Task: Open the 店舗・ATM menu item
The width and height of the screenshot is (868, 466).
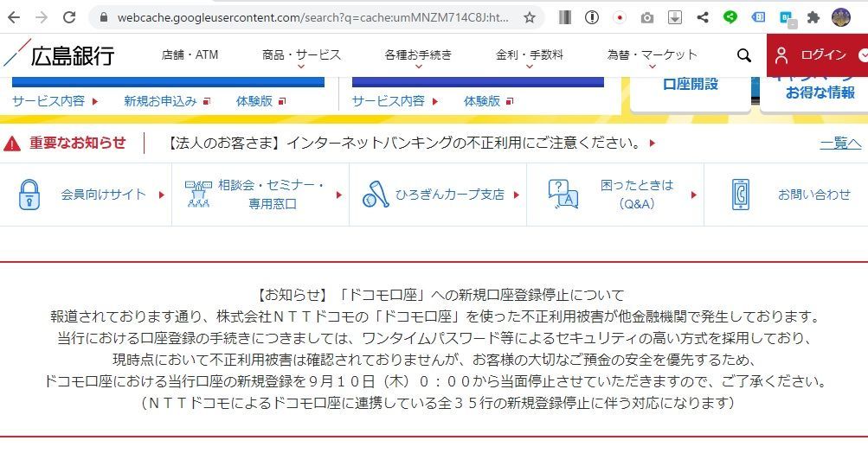Action: [x=190, y=54]
